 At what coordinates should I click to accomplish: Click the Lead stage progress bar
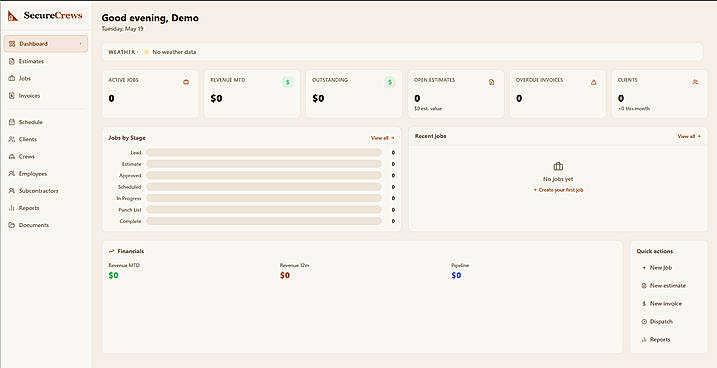point(264,153)
